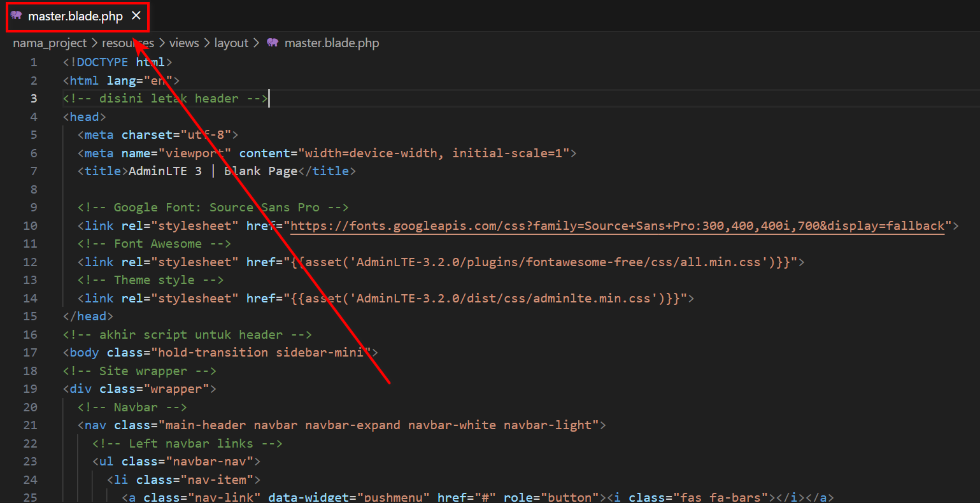The image size is (980, 503).
Task: Click the file icon on the master.blade.php tab
Action: pyautogui.click(x=17, y=15)
